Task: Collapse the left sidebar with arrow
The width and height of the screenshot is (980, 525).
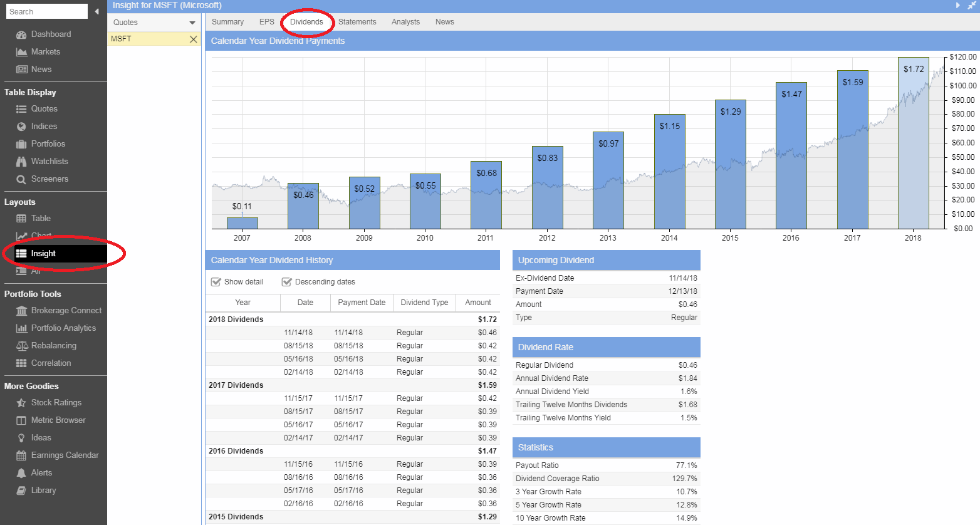Action: [96, 11]
